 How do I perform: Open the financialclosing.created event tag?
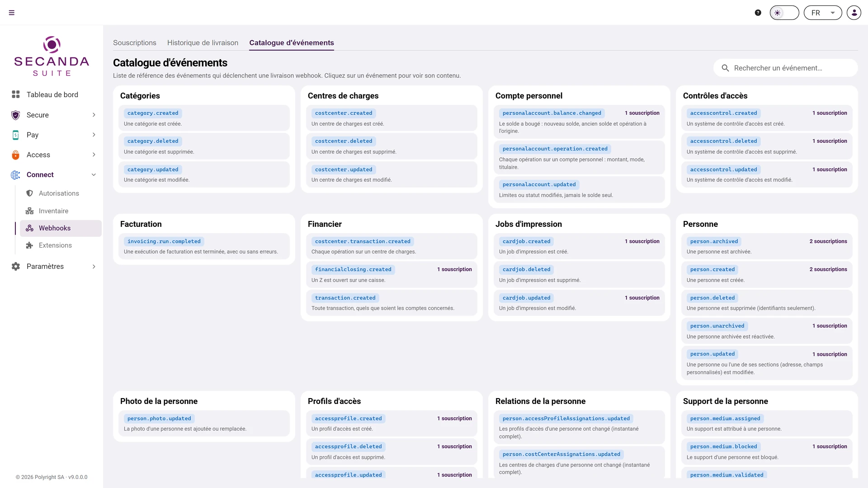pyautogui.click(x=353, y=269)
